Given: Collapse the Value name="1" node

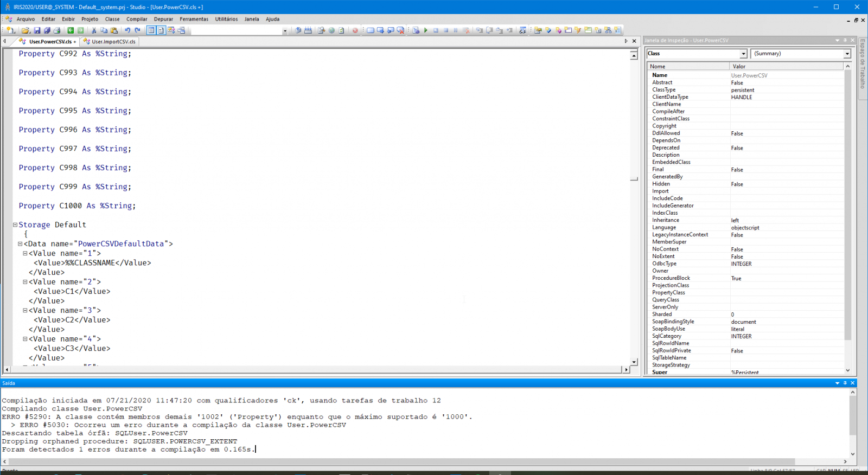Looking at the screenshot, I should [25, 253].
